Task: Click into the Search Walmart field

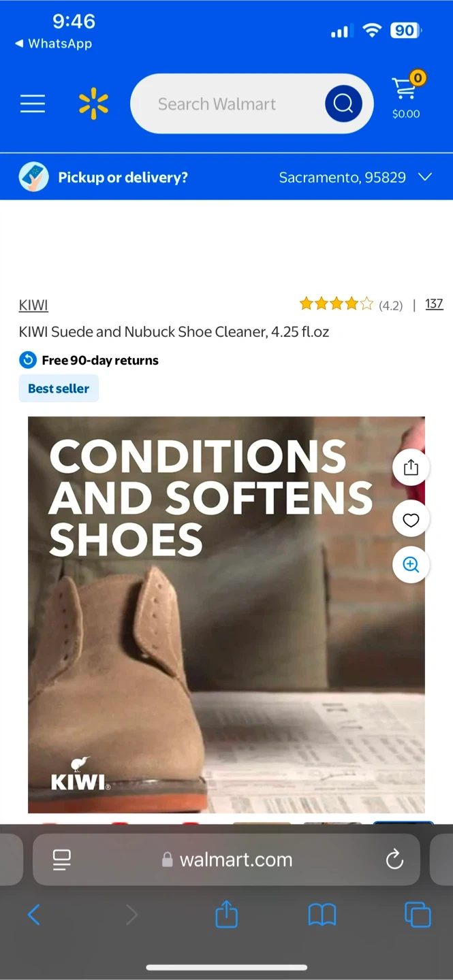Action: pyautogui.click(x=225, y=103)
